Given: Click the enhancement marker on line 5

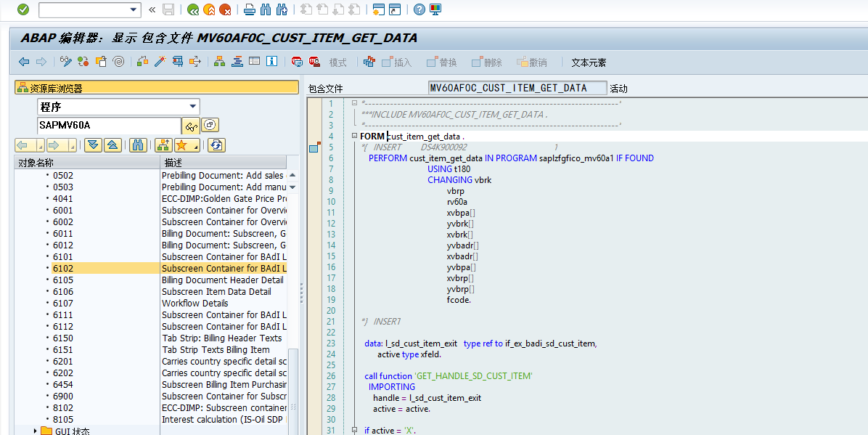Looking at the screenshot, I should pos(314,147).
